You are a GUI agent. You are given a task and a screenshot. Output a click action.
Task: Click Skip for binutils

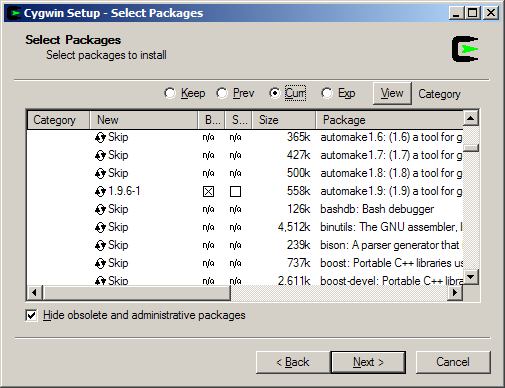118,227
